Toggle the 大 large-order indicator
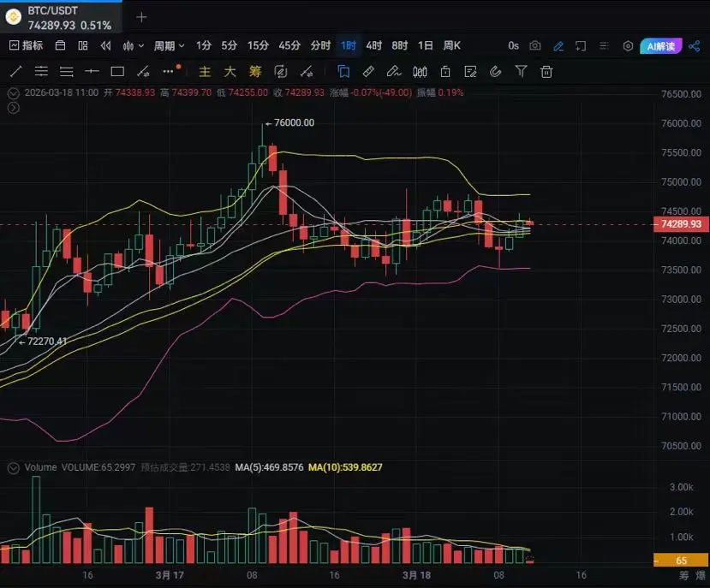 point(230,72)
